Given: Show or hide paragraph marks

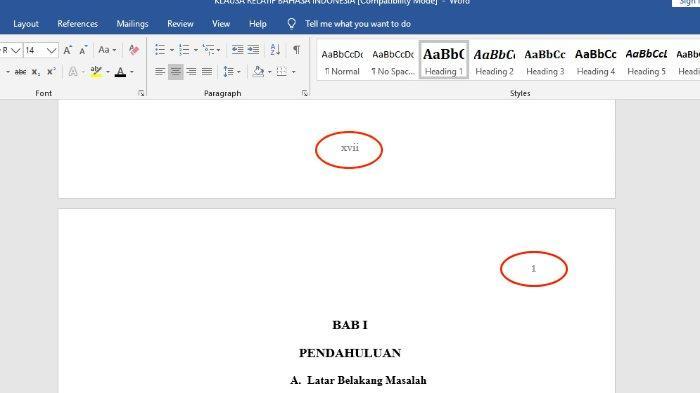Looking at the screenshot, I should 296,50.
